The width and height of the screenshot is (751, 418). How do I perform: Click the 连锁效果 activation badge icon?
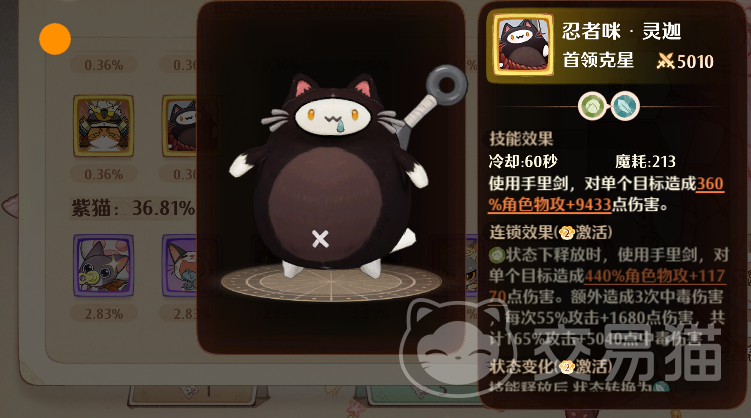pos(567,233)
